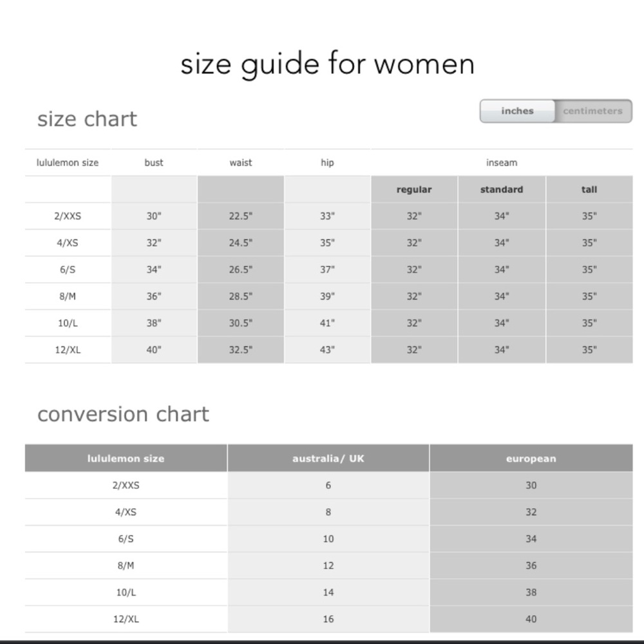This screenshot has width=644, height=644.
Task: Click the waist column header
Action: 241,163
